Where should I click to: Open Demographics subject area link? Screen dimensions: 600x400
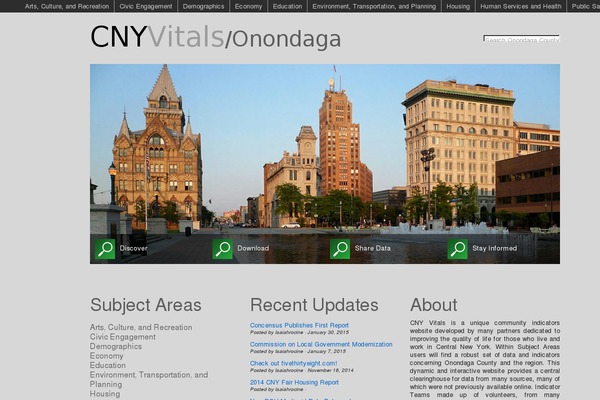(116, 346)
